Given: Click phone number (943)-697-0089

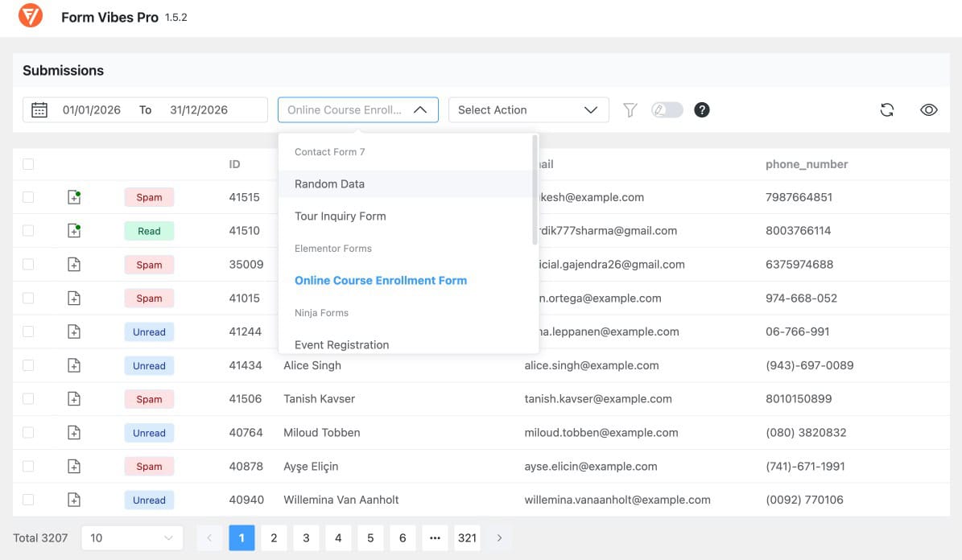Looking at the screenshot, I should click(809, 365).
